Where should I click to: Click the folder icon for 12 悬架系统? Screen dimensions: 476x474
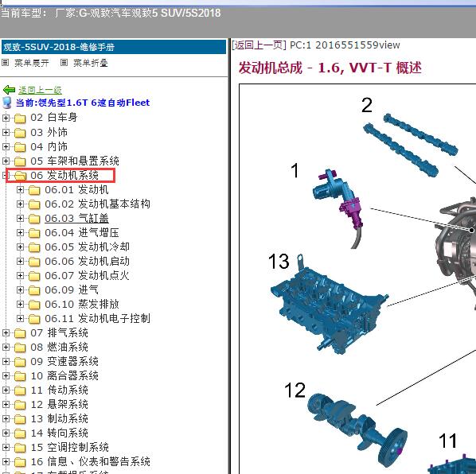(20, 405)
